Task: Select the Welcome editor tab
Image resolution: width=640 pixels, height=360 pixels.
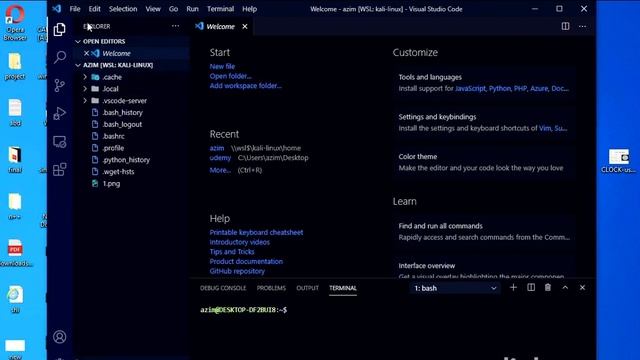Action: [x=220, y=27]
